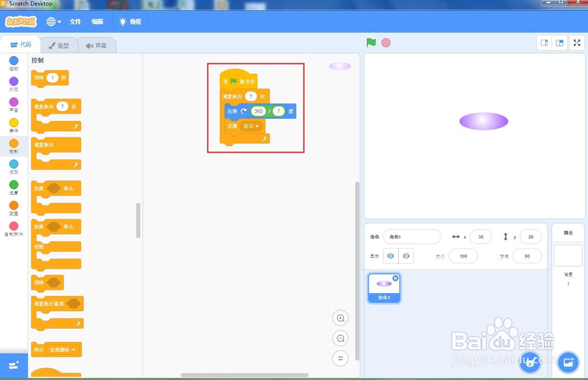
Task: Open the language globe menu
Action: click(54, 22)
